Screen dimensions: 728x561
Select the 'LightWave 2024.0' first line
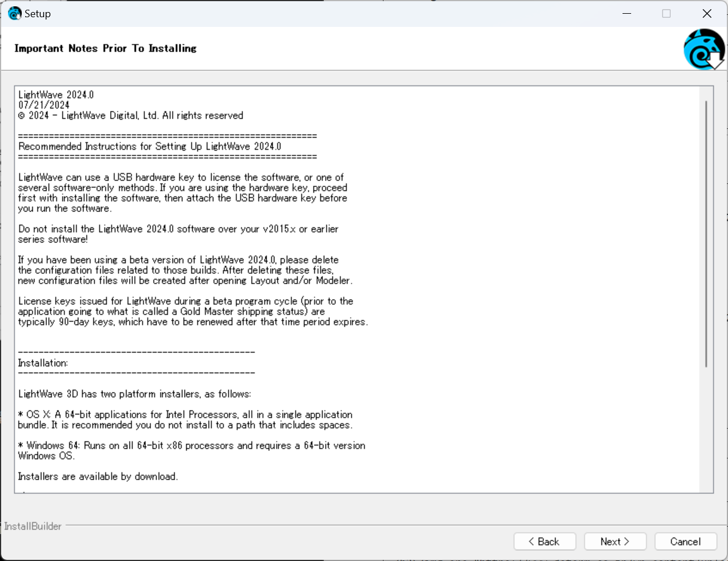click(x=56, y=95)
